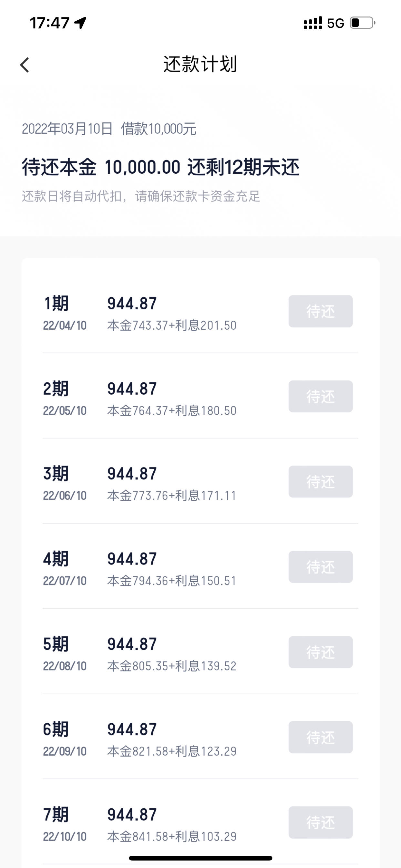This screenshot has height=868, width=401.
Task: Tap the 待还 button for 2期
Action: 321,397
